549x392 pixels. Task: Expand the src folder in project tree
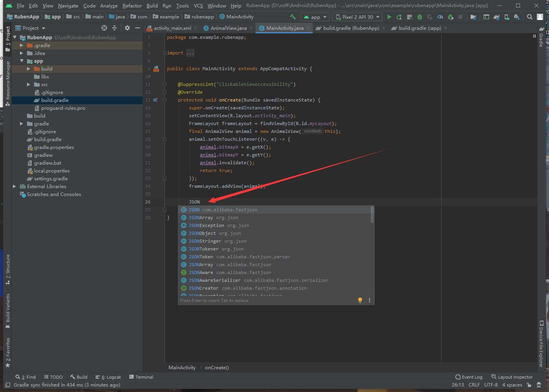pos(29,85)
